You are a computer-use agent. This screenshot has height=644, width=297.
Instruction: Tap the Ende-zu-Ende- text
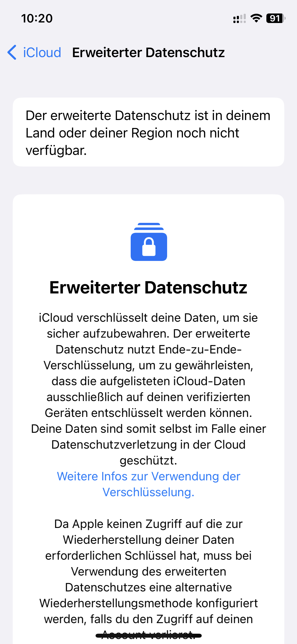[x=200, y=349]
